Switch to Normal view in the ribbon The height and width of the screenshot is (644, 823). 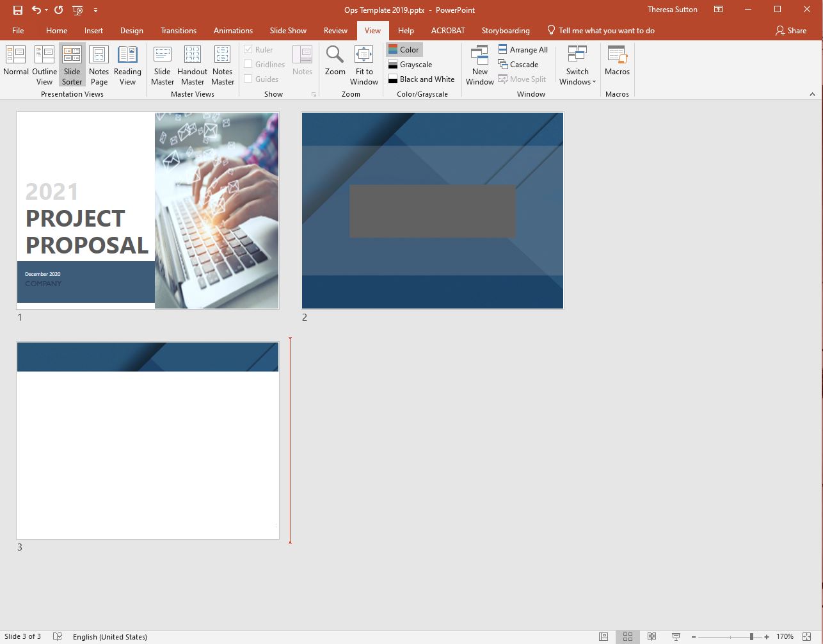click(16, 64)
